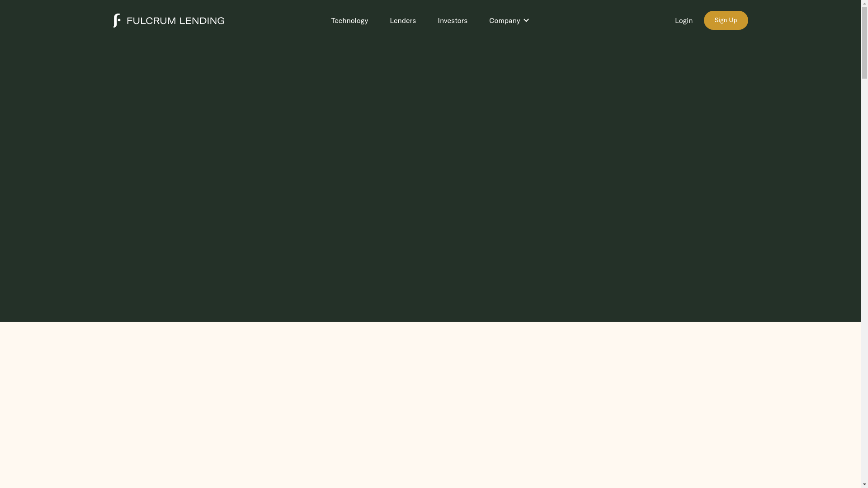
Task: Click the Login link
Action: [684, 20]
